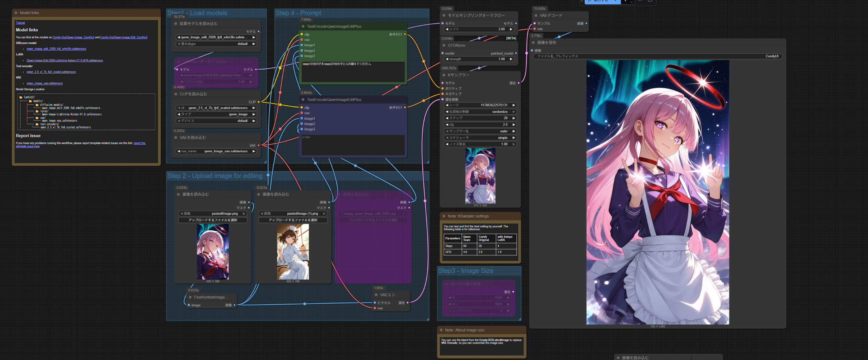Collapse the VAEデコード node via its title dot
Image resolution: width=868 pixels, height=360 pixels.
pos(536,16)
